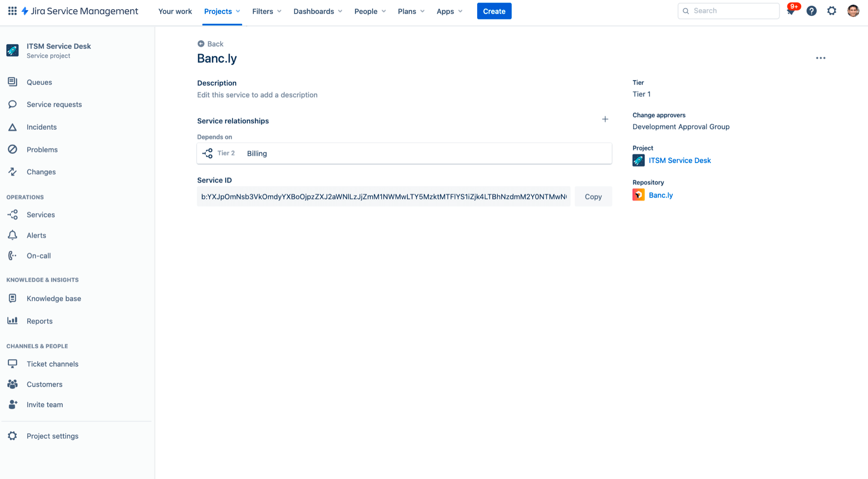View Alerts in Operations

click(x=36, y=235)
